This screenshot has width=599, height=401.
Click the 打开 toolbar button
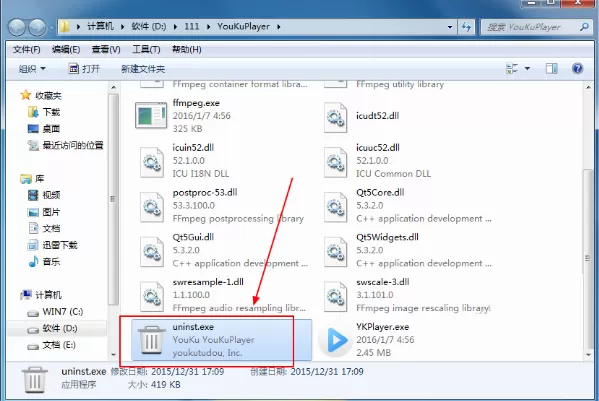[x=84, y=69]
